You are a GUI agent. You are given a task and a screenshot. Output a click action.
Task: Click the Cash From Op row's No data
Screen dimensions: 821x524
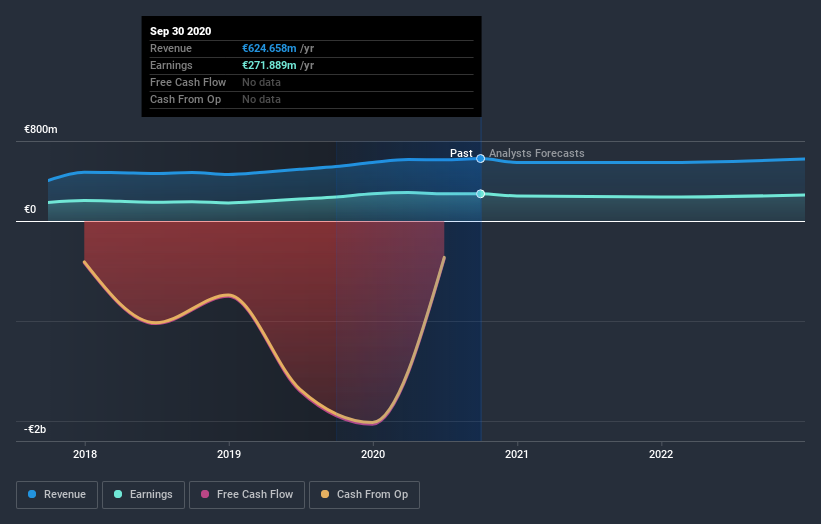(261, 99)
